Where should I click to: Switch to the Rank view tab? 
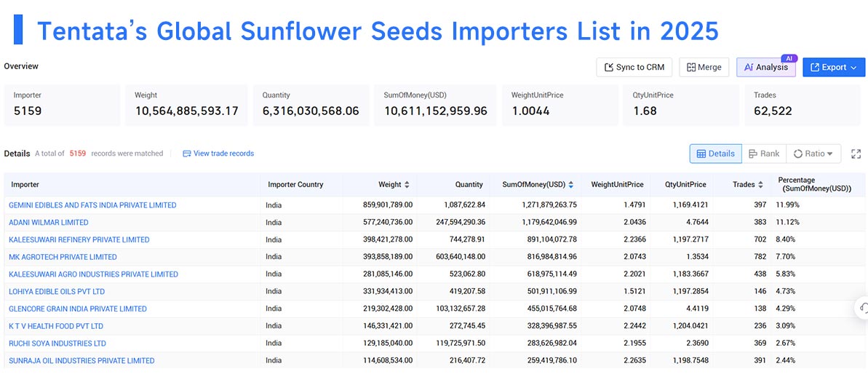[x=763, y=154]
